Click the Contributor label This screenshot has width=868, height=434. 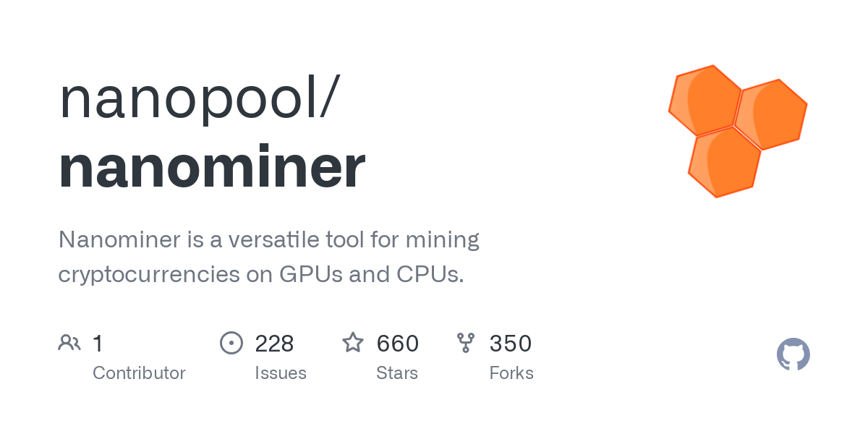click(139, 373)
